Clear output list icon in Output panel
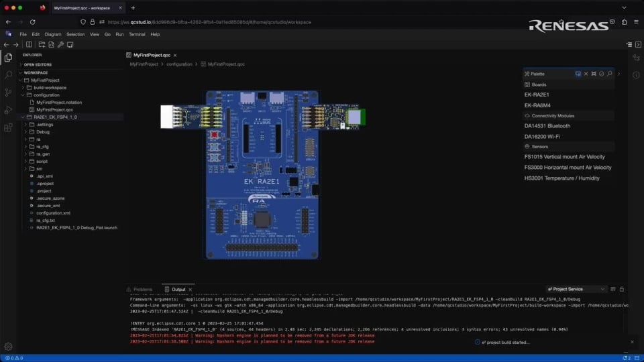 (612, 289)
